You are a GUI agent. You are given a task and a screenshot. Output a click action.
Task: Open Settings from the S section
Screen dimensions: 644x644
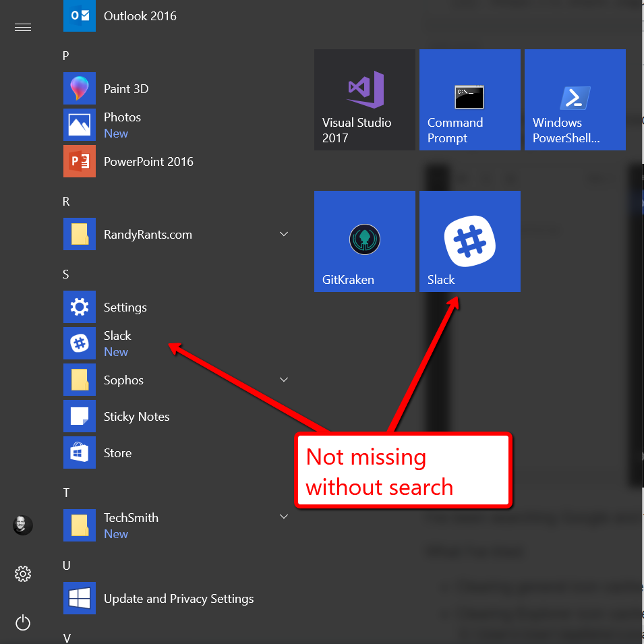click(x=177, y=308)
